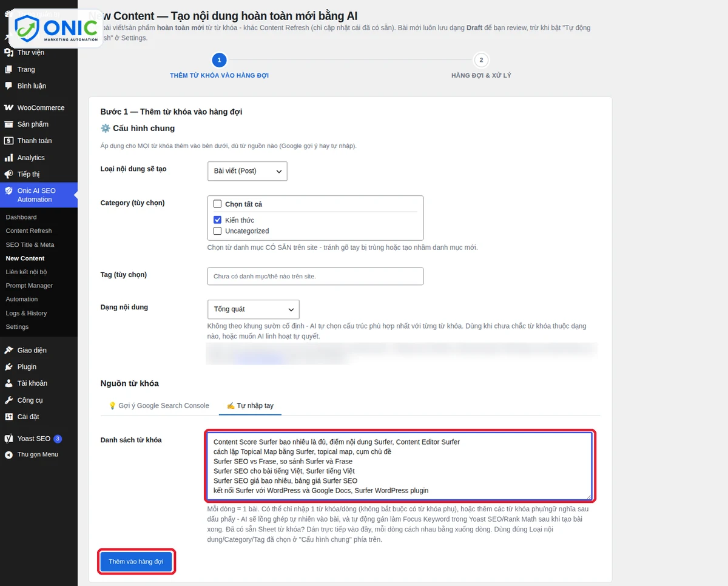Click the step 1 circle indicator
The width and height of the screenshot is (728, 586).
pos(219,60)
